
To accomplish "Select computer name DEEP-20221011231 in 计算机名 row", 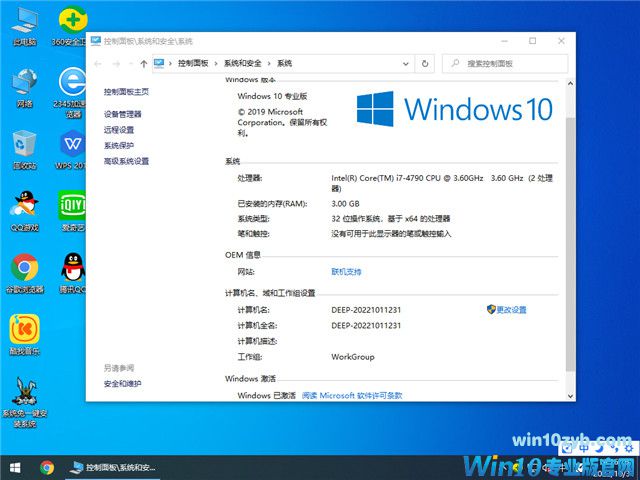I will pyautogui.click(x=366, y=310).
